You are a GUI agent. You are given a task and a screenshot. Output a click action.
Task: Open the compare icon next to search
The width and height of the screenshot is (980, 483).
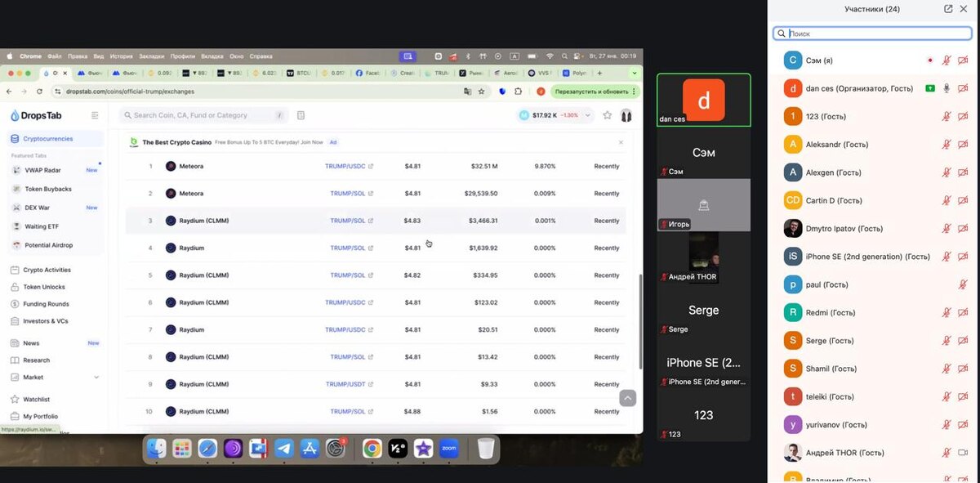(301, 115)
